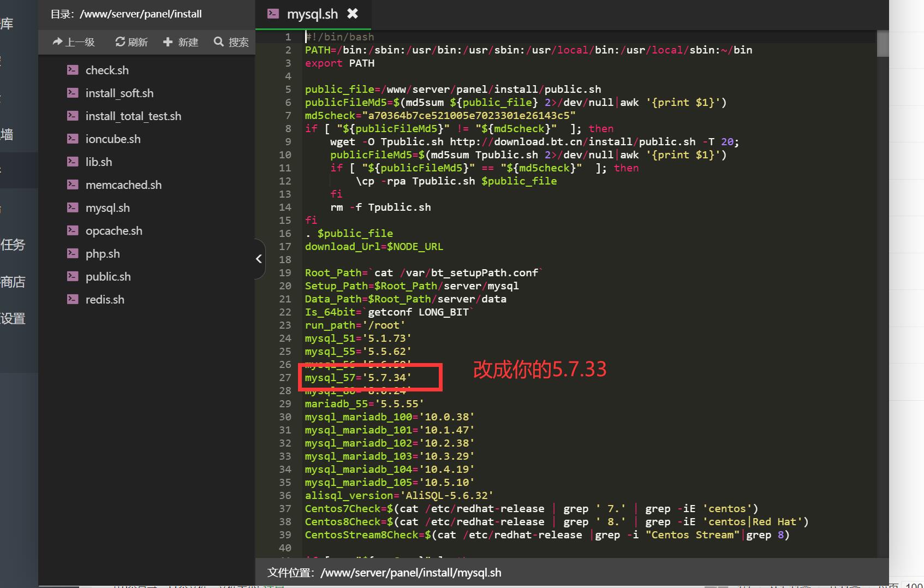Screen dimensions: 924x588
Task: Create new item with 新建
Action: [181, 42]
